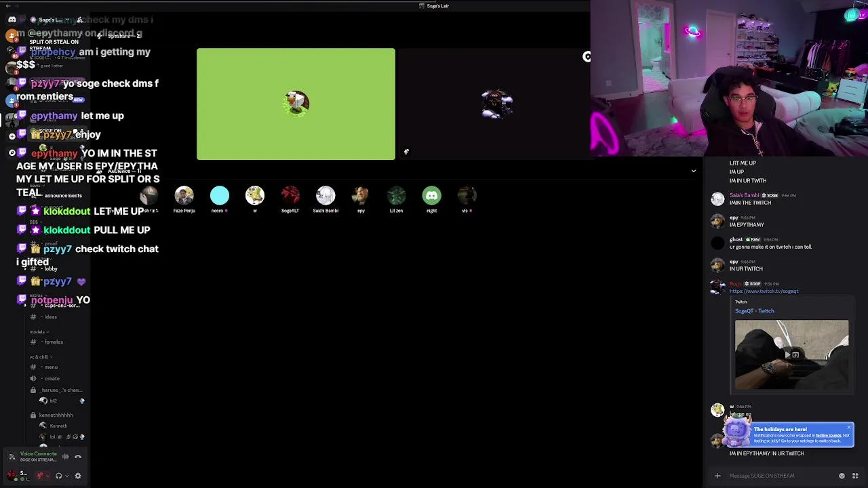
Task: Collapse stage chat with chevron arrow
Action: [x=693, y=171]
